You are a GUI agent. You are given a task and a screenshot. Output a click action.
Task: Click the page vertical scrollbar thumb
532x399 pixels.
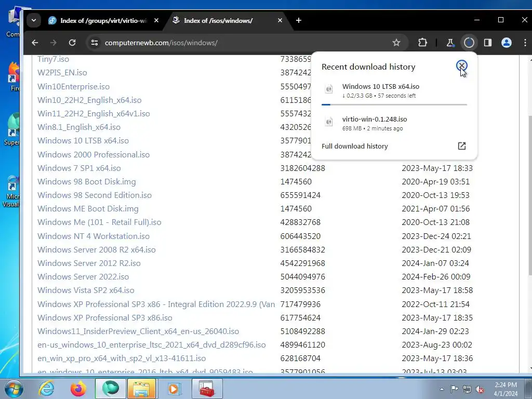pos(530,195)
